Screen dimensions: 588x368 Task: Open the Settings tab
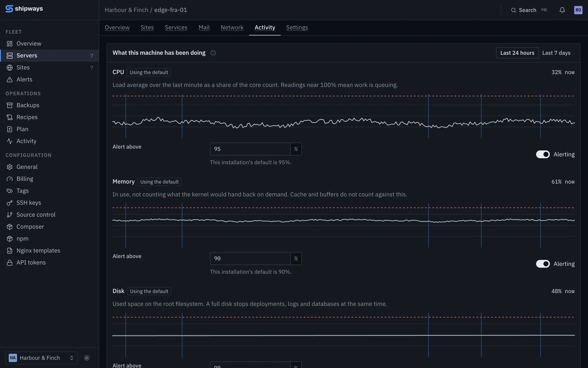tap(297, 27)
